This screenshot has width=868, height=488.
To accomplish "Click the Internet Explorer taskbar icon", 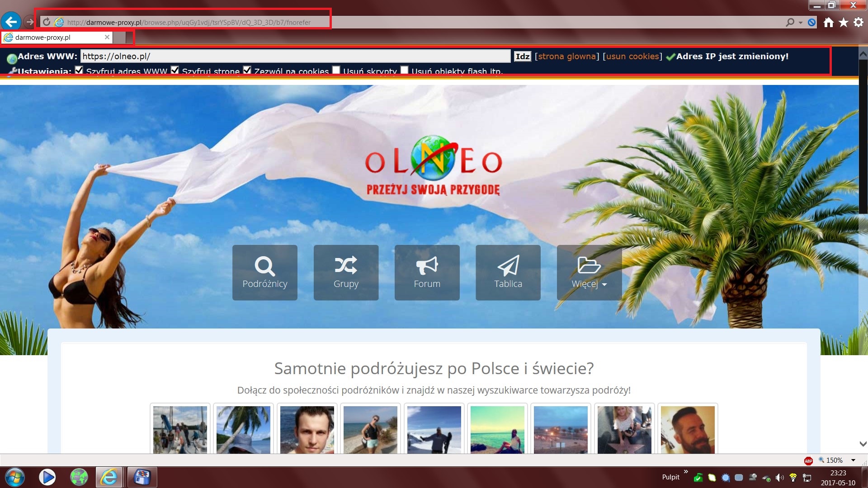I will (x=109, y=477).
